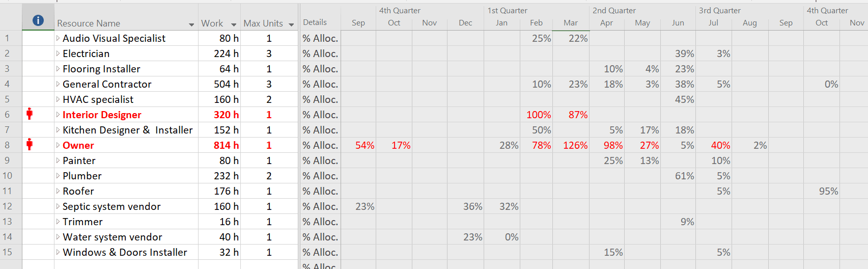Open the Work column filter arrow
Image resolution: width=868 pixels, height=269 pixels.
coord(234,24)
